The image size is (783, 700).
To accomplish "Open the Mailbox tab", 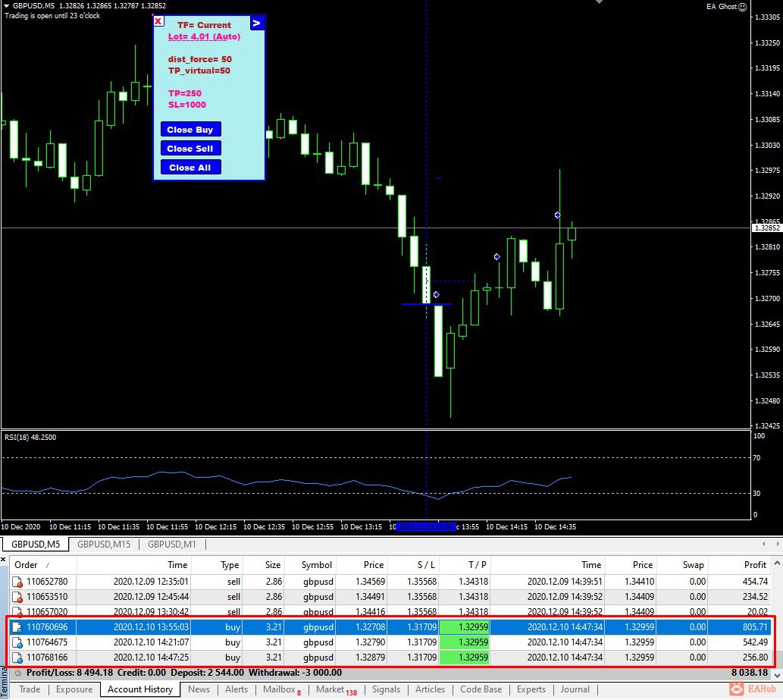I will click(281, 689).
